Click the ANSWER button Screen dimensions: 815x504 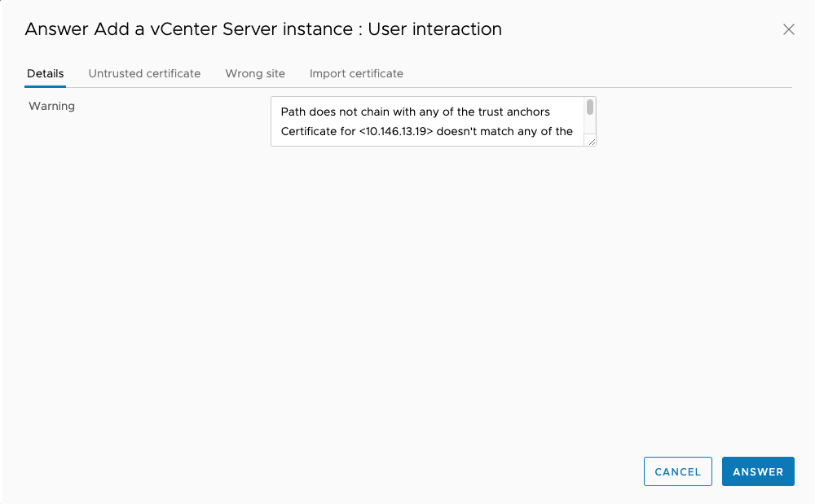(758, 471)
